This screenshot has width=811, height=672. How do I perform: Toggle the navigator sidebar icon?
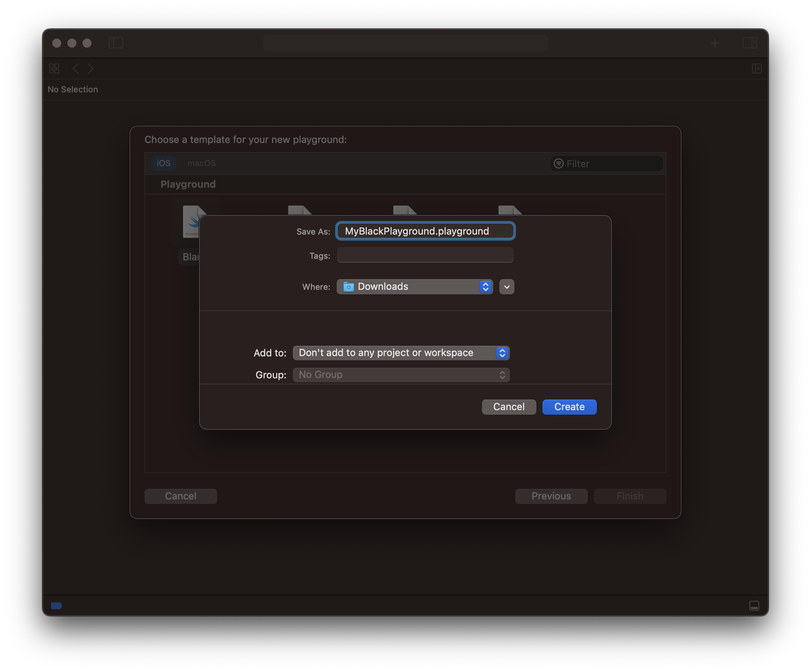115,43
